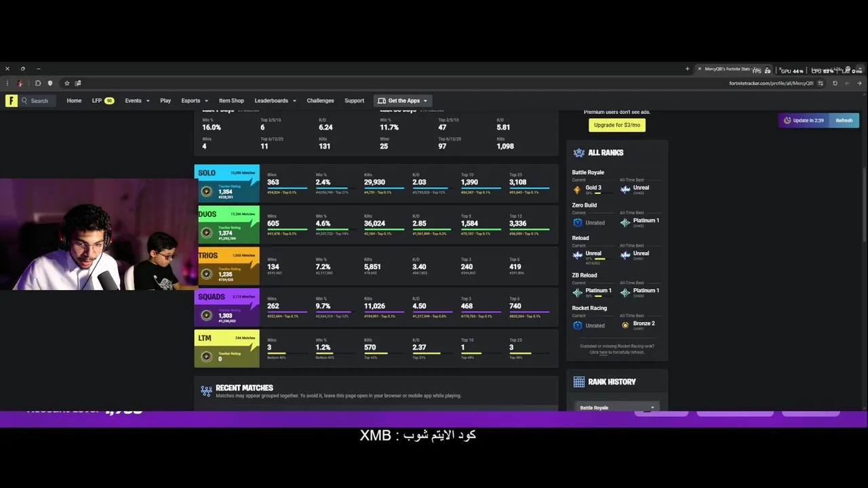
Task: Close the MercyQ8I Fortnite Stats tab
Action: (x=700, y=68)
